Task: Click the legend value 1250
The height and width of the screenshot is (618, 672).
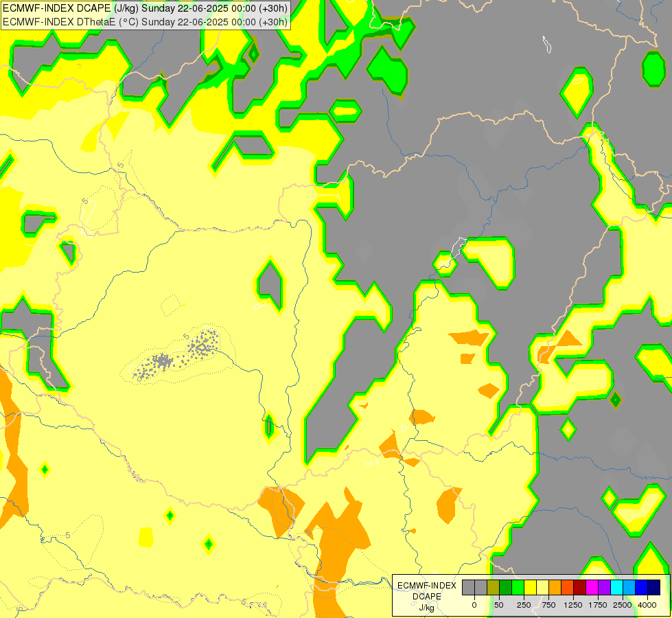Action: pos(573,605)
